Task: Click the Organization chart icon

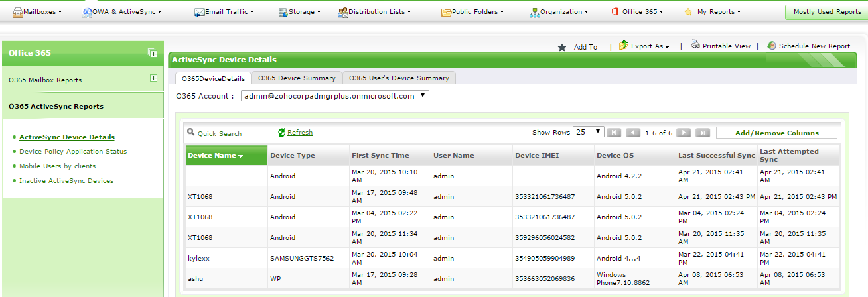Action: (534, 12)
